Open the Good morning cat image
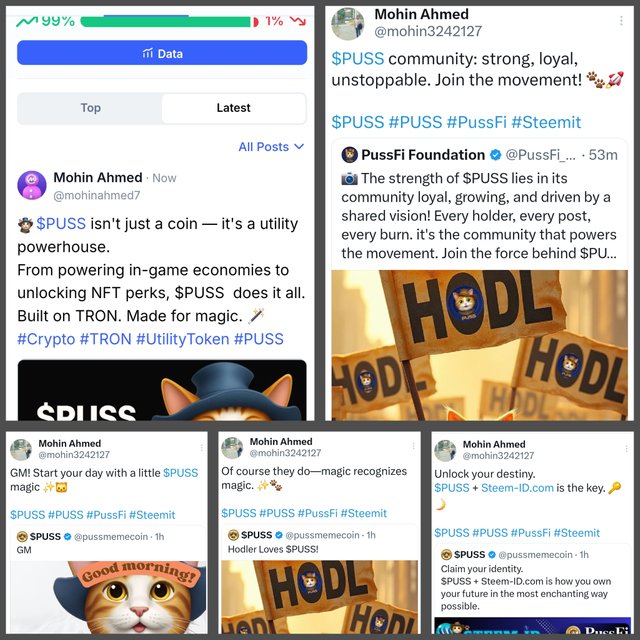 108,597
